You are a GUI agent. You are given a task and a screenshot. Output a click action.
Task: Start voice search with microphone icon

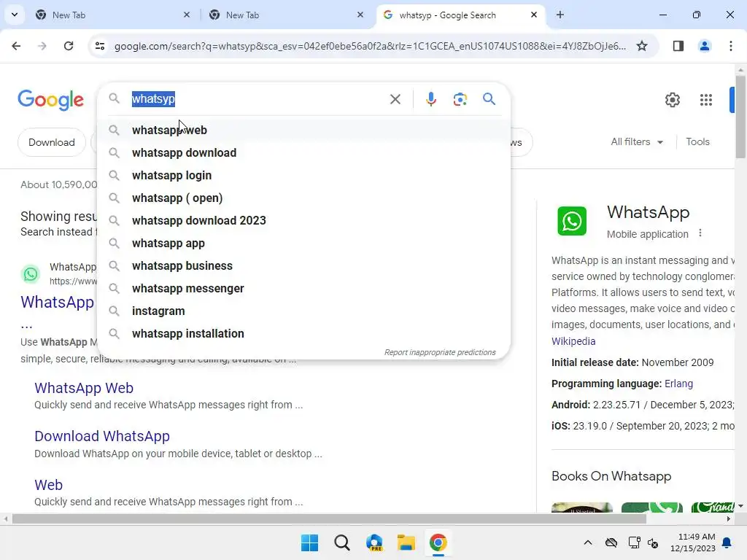(x=430, y=99)
